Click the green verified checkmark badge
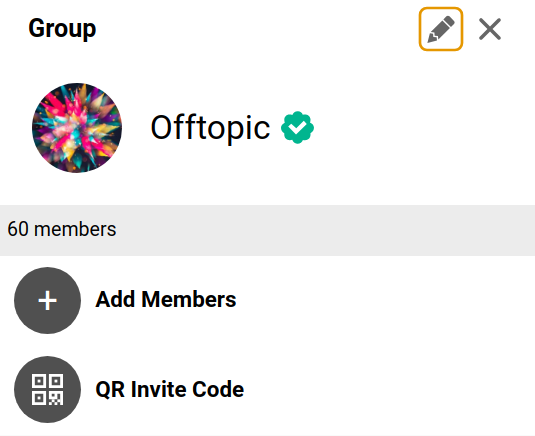The width and height of the screenshot is (535, 436). 297,128
